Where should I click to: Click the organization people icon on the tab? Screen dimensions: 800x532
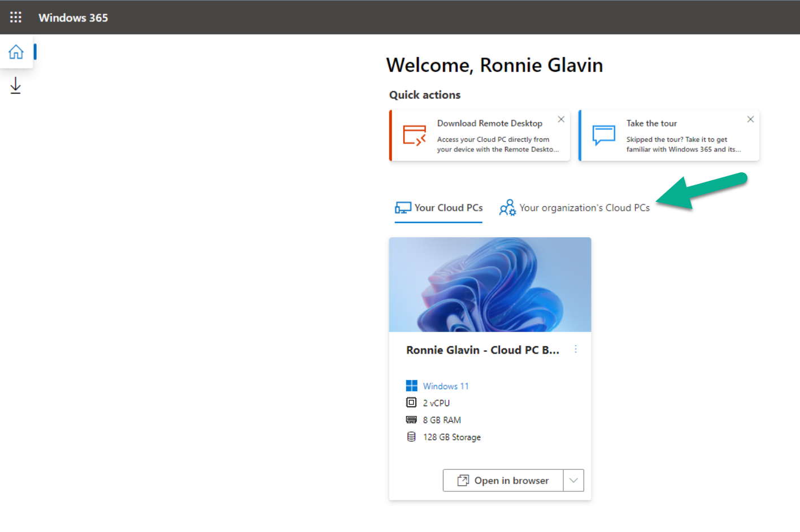507,208
